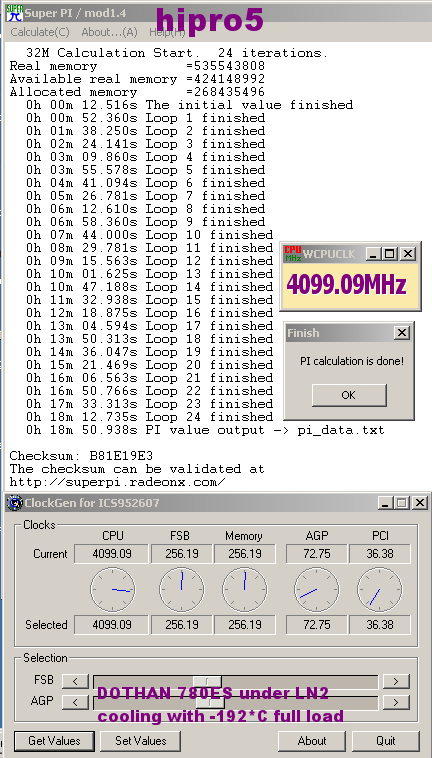This screenshot has height=758, width=432.
Task: Click the Current FSB value field
Action: pos(182,554)
